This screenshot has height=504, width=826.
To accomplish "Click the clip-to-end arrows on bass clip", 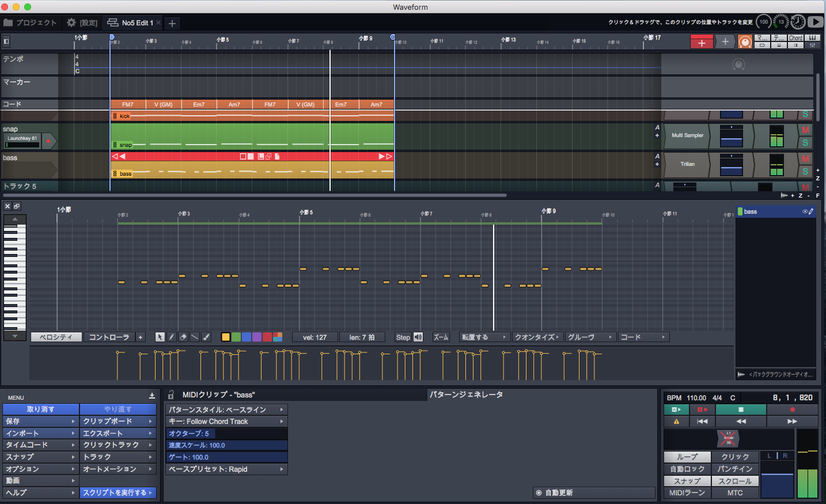I will [x=385, y=156].
